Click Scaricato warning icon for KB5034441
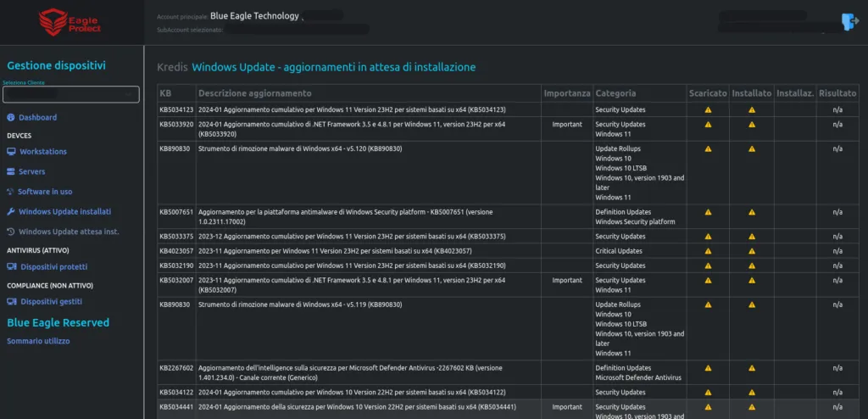The width and height of the screenshot is (868, 419). point(708,407)
